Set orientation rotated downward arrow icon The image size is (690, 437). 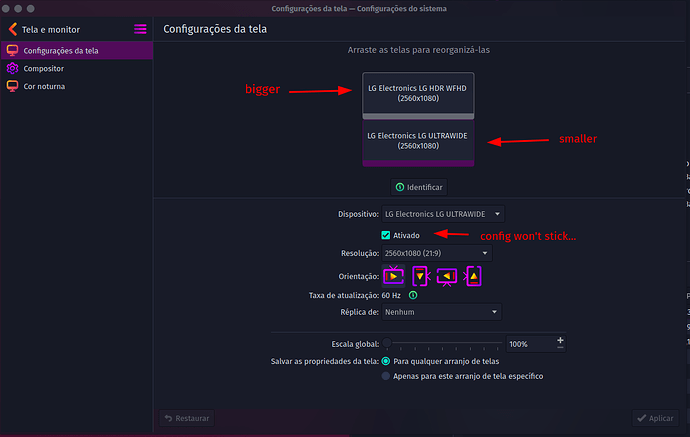click(420, 276)
